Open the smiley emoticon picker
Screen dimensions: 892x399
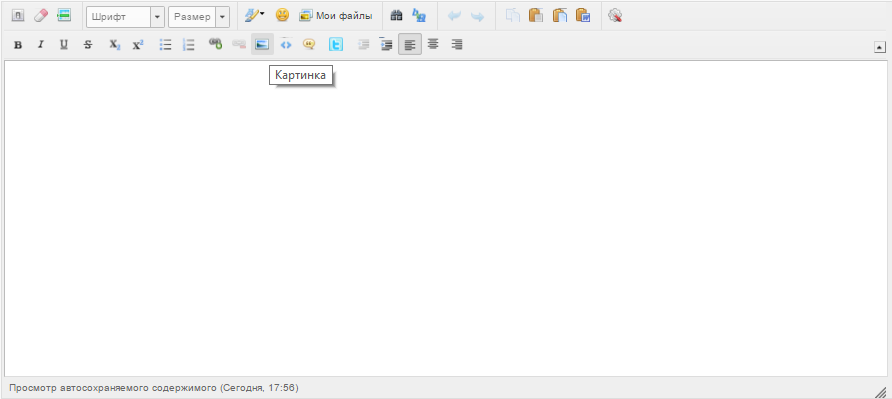click(282, 16)
